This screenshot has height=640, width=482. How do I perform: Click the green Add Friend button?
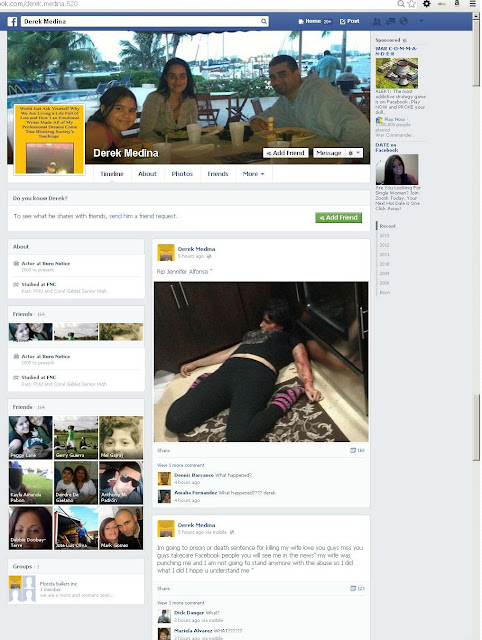[x=338, y=218]
